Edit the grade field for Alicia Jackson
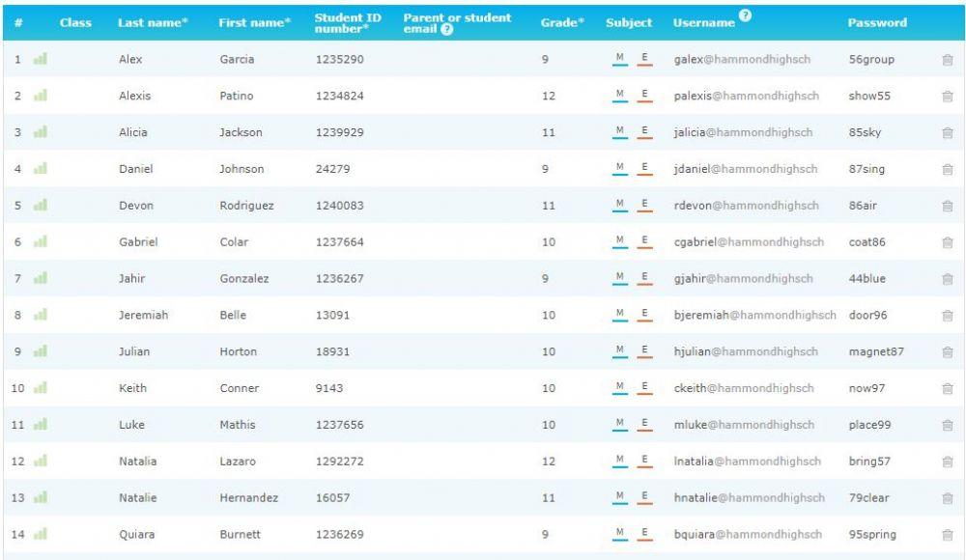Image resolution: width=966 pixels, height=560 pixels. pyautogui.click(x=548, y=133)
